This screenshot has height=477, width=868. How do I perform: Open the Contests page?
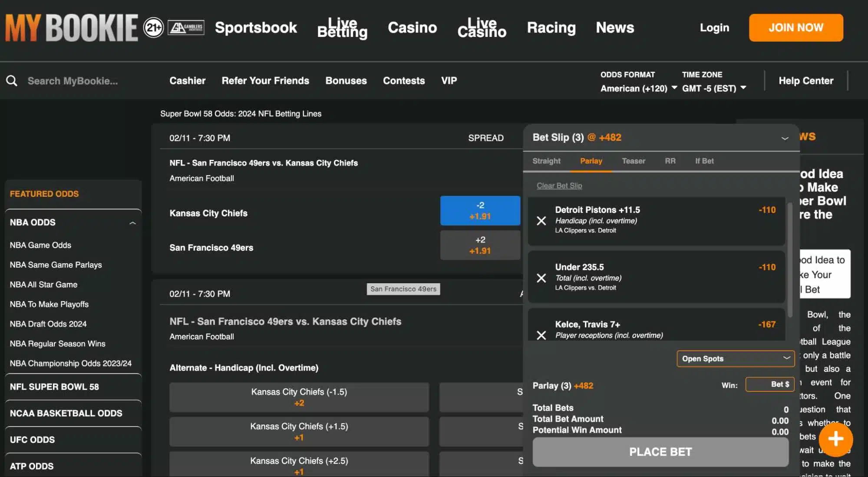(x=404, y=81)
